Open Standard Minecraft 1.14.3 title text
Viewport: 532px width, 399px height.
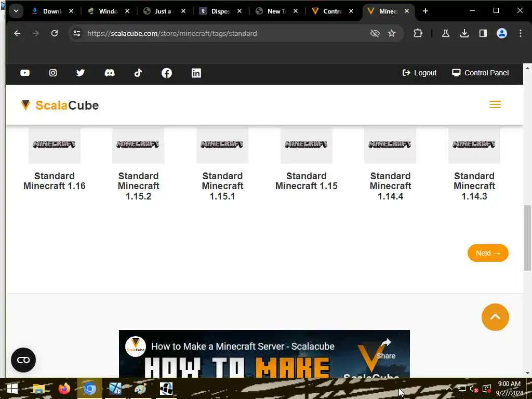click(474, 186)
